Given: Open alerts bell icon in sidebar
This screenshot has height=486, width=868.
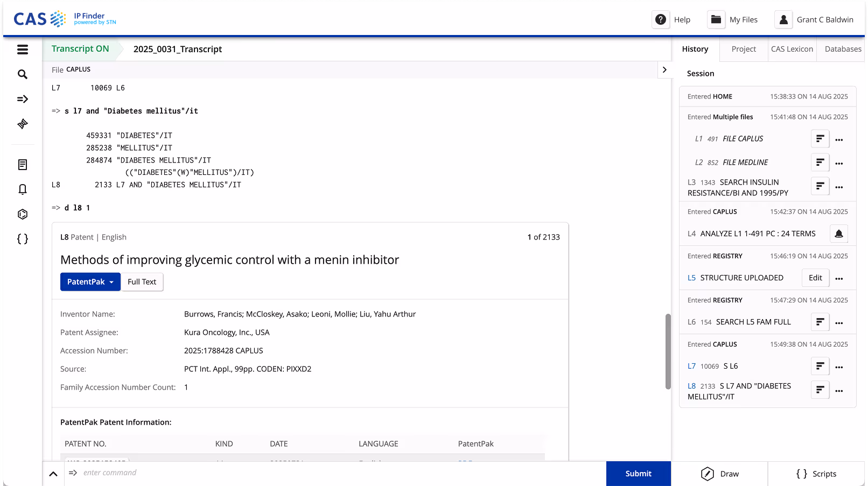Looking at the screenshot, I should (x=23, y=189).
